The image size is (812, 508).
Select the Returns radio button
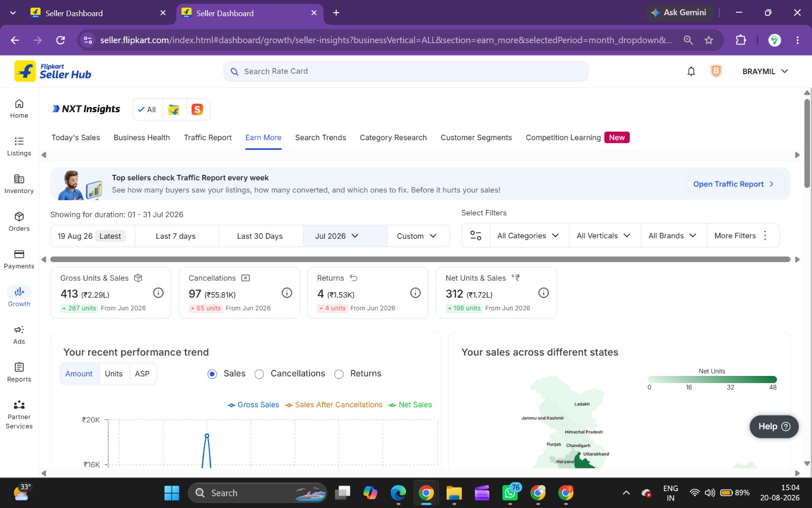pos(339,374)
